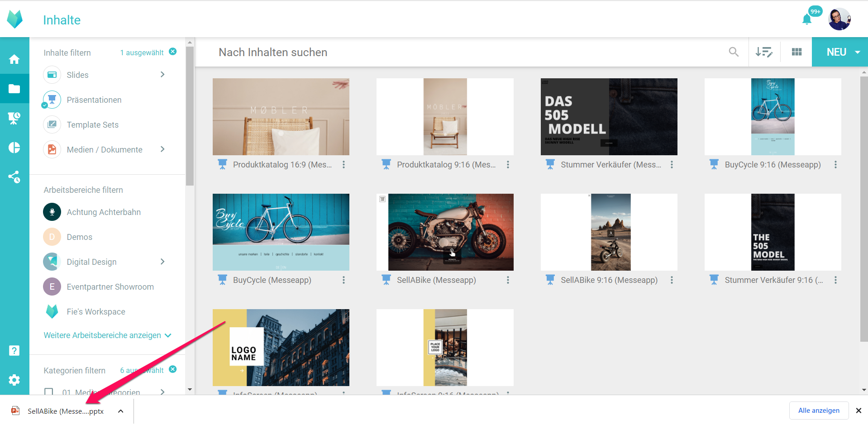868x425 pixels.
Task: Switch to grid view layout
Action: [797, 52]
